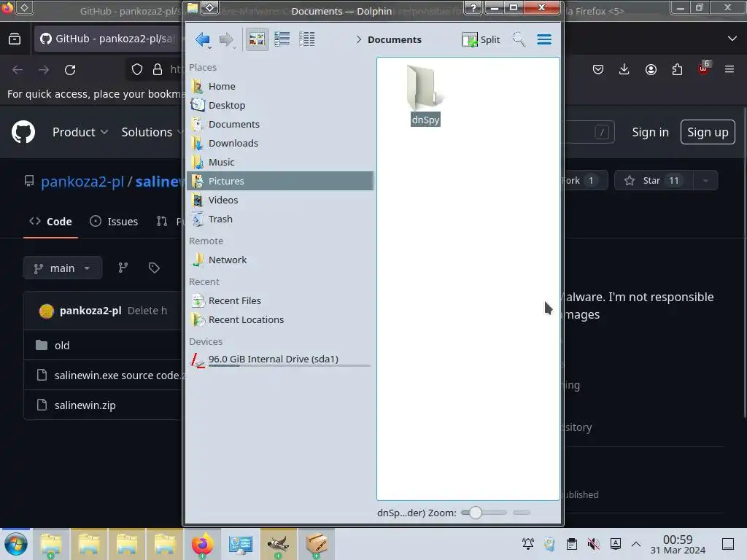
Task: Expand breadcrumb chevron before Documents
Action: (359, 39)
